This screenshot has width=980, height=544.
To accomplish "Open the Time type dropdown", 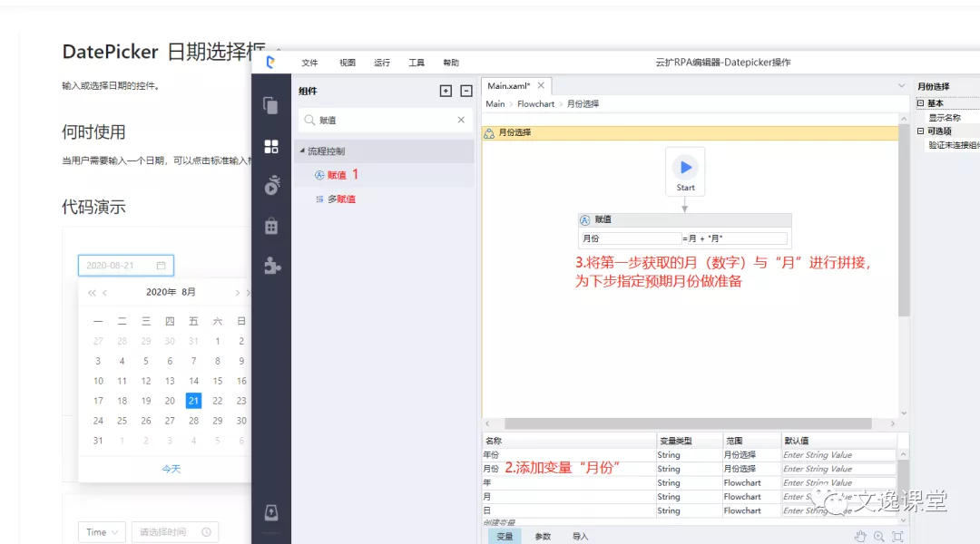I will coord(103,532).
